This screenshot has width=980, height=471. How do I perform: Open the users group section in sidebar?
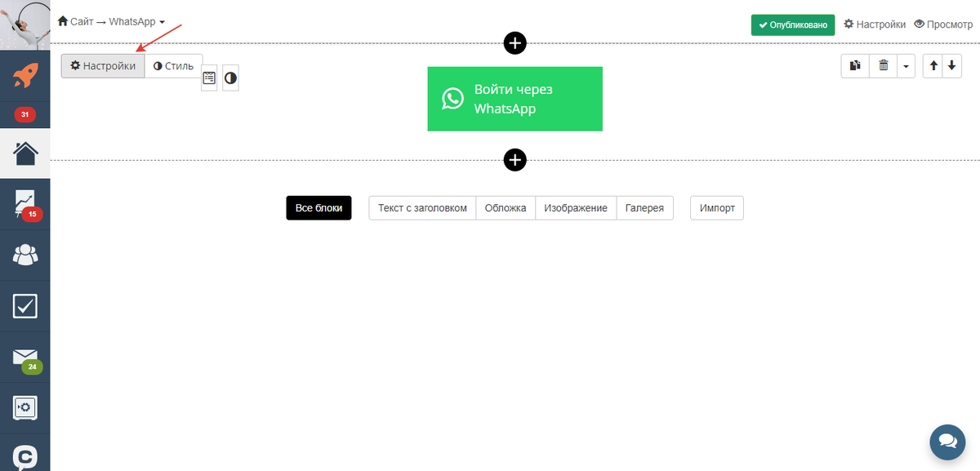point(24,255)
